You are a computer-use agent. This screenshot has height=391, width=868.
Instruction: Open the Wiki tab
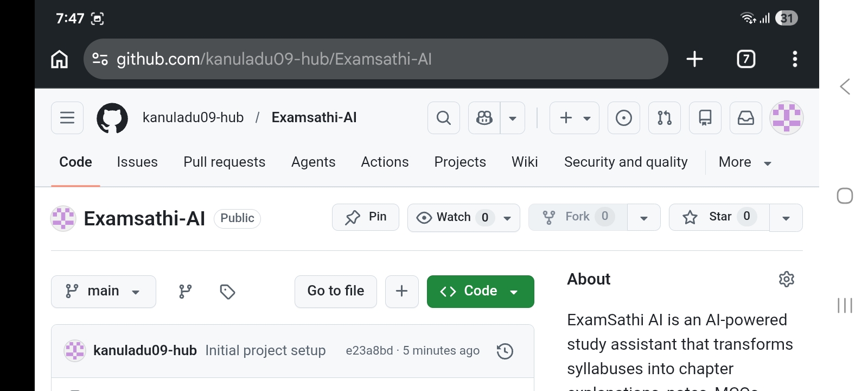click(525, 162)
